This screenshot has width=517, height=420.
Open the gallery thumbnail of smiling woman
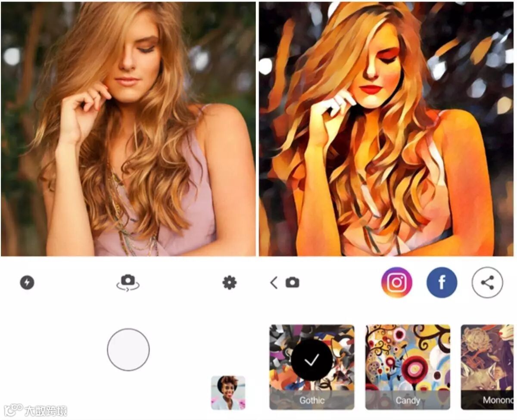coord(228,392)
